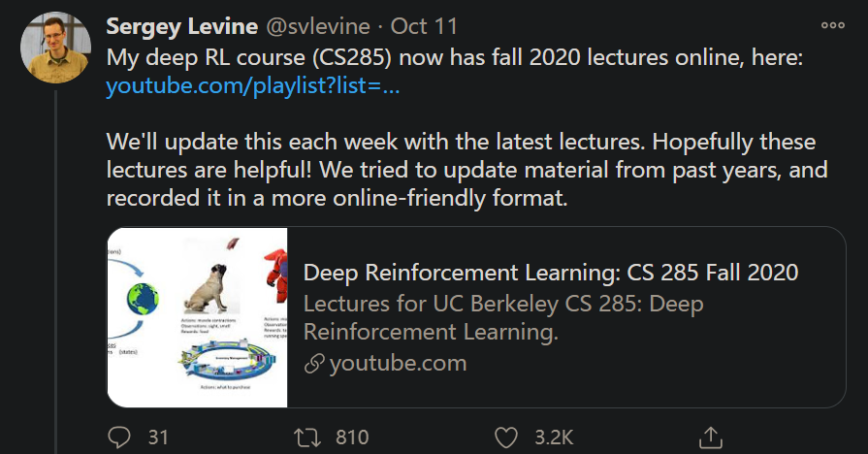Open the link card preview thumbnail image
The height and width of the screenshot is (454, 868).
click(198, 316)
